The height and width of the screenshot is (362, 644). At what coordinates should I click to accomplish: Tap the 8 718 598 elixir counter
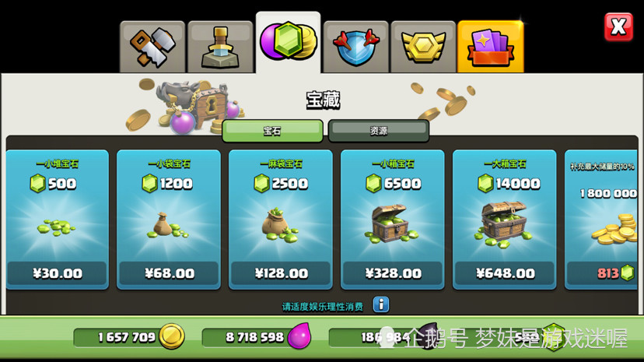[254, 338]
